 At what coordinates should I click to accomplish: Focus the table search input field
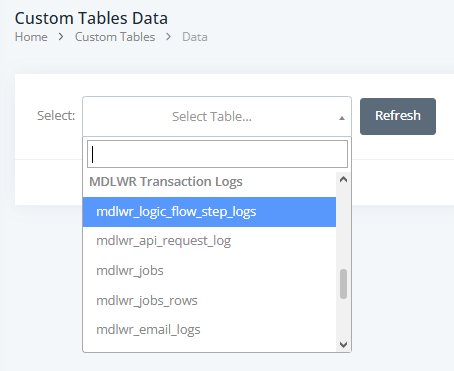217,154
